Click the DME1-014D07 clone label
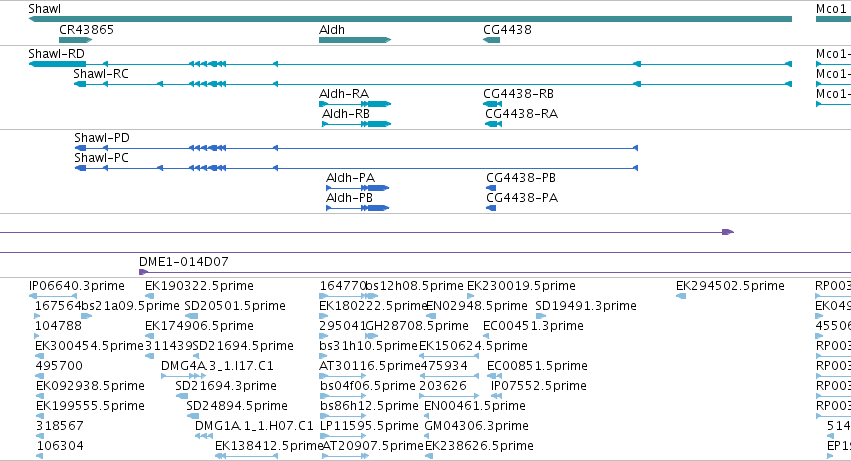Screen dimensions: 851x461 [183, 262]
